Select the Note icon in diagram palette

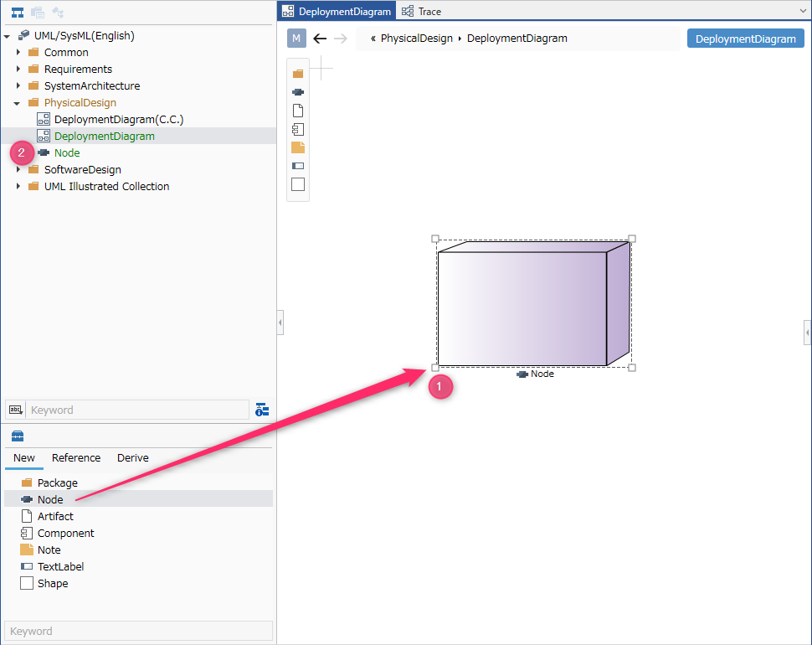point(298,147)
